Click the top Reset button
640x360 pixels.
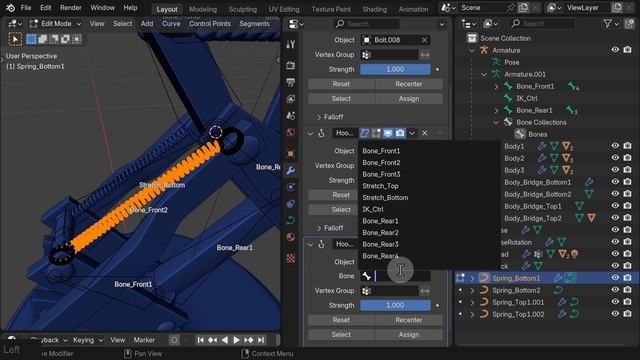tap(341, 84)
